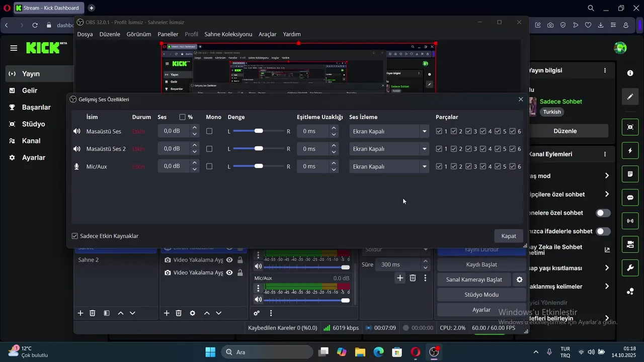Click the Kaydı Başlat button
The height and width of the screenshot is (362, 644).
(x=481, y=264)
